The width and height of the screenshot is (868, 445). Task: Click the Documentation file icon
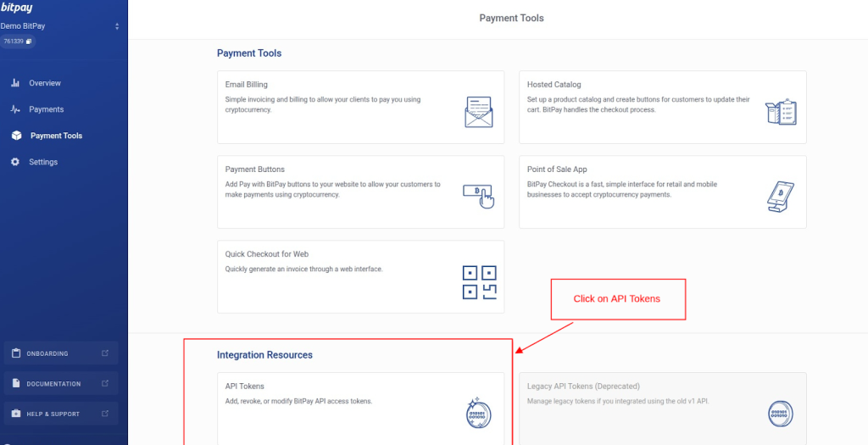click(16, 384)
